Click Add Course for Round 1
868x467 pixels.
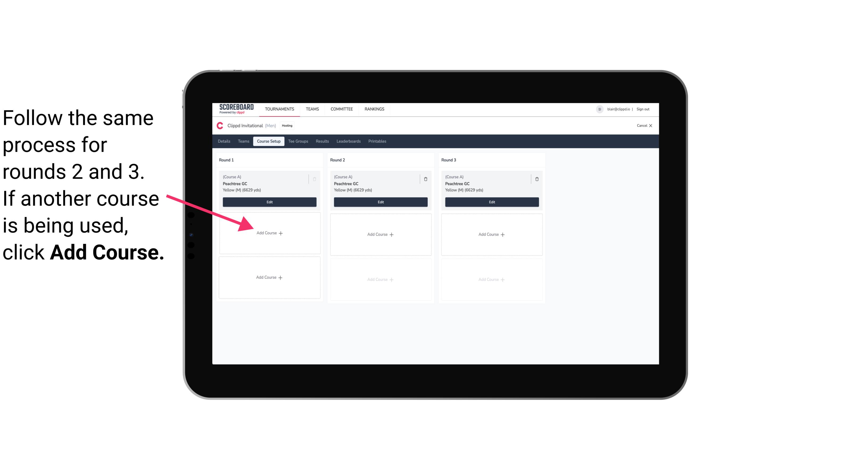tap(269, 233)
